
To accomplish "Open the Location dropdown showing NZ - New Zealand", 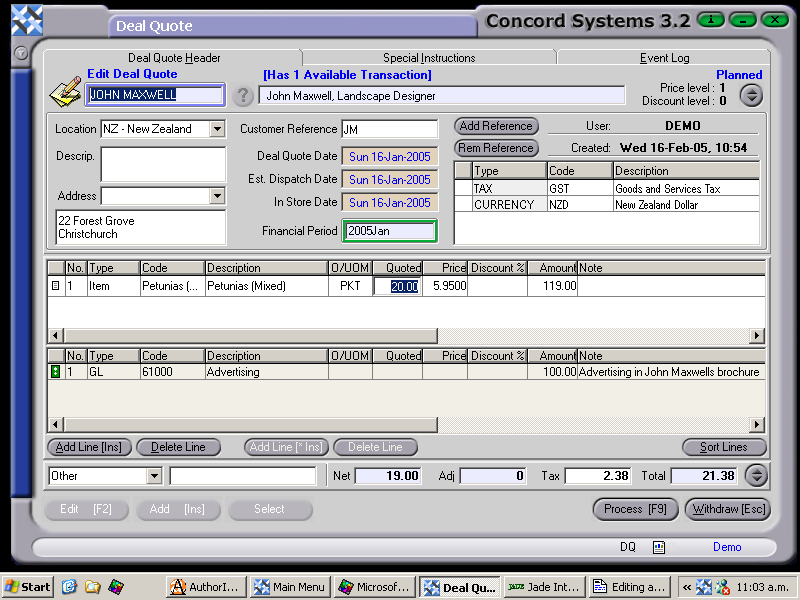I will click(219, 129).
